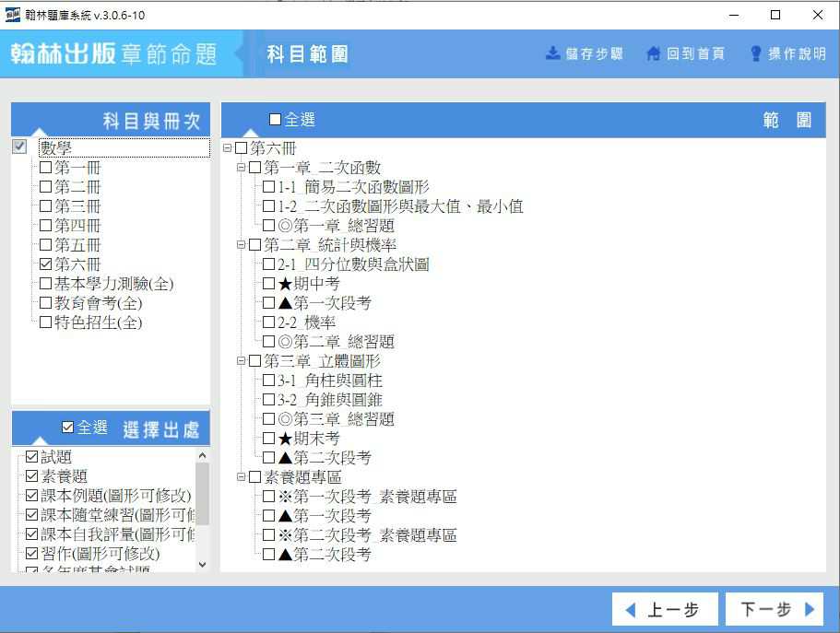This screenshot has height=633, width=840.
Task: Select 素養題專區 label in tree
Action: coord(302,476)
